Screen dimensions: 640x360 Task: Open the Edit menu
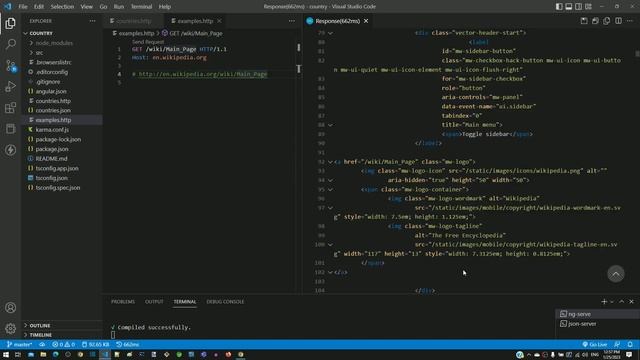pos(39,7)
